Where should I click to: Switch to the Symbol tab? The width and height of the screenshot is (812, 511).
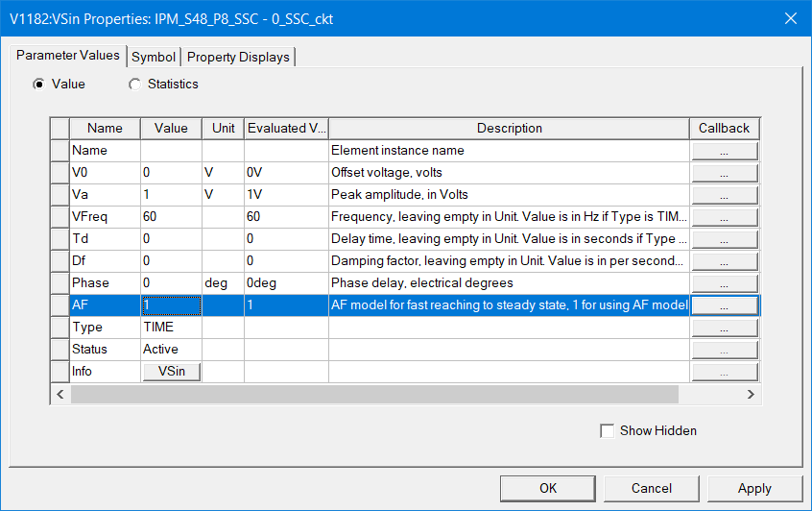tap(154, 57)
